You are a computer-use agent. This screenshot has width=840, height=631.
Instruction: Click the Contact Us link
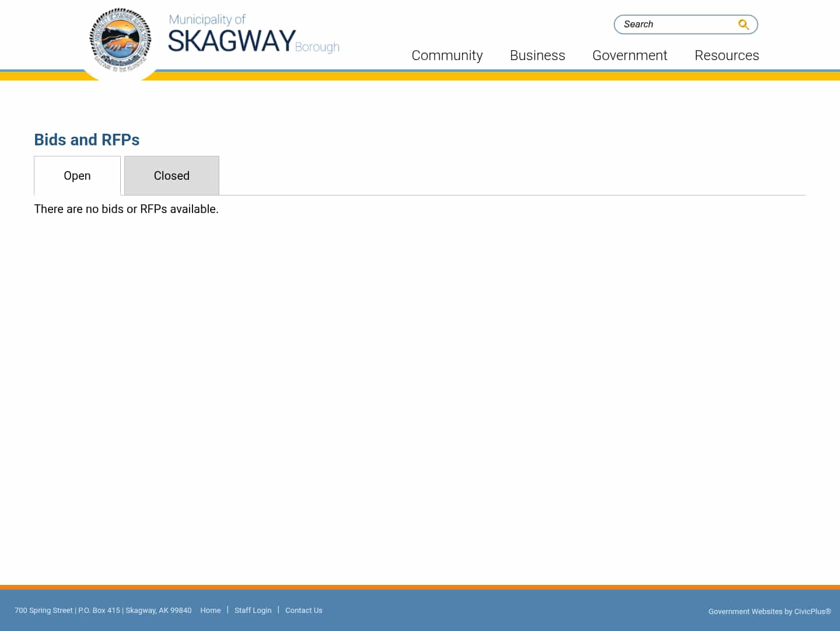click(303, 610)
